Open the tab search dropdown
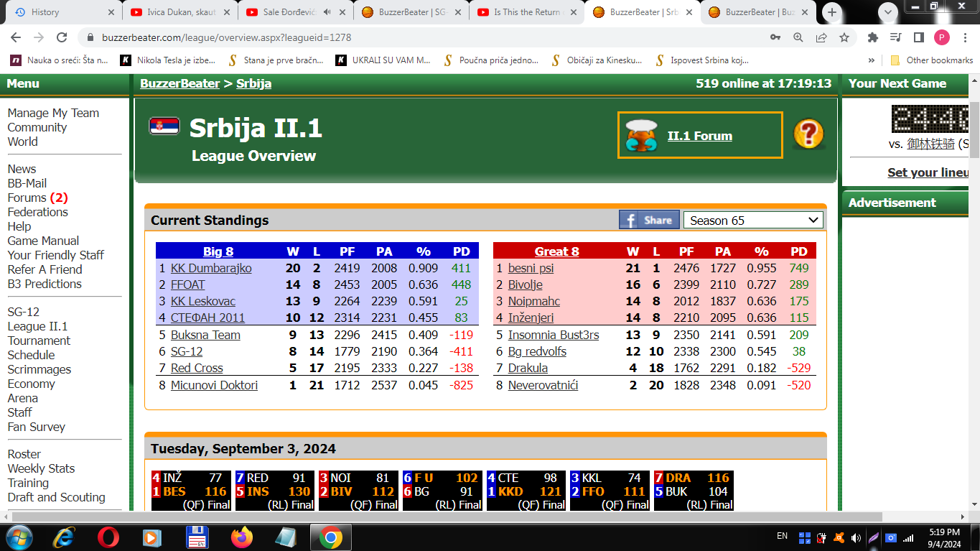Image resolution: width=980 pixels, height=551 pixels. coord(889,12)
